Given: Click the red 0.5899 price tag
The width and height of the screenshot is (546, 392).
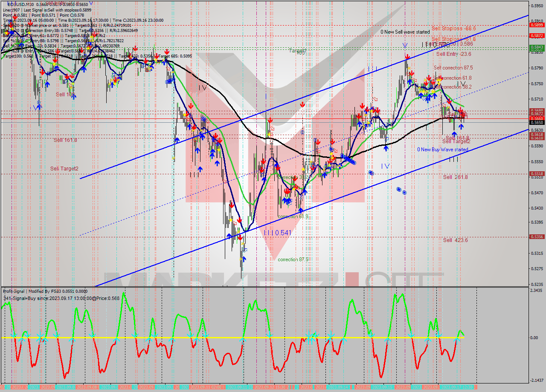Looking at the screenshot, I should (x=536, y=25).
